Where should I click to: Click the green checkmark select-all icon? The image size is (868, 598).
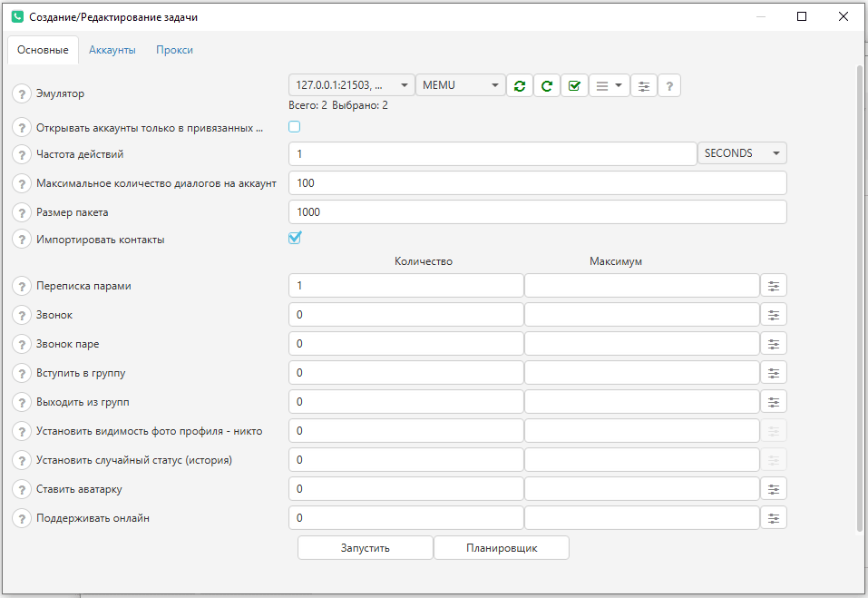[574, 86]
